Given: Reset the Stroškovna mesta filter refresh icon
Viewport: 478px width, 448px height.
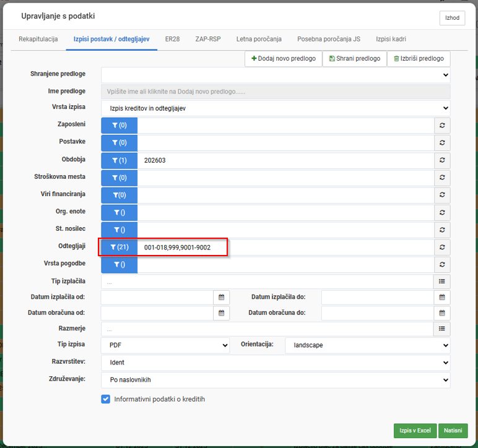Looking at the screenshot, I should (442, 178).
